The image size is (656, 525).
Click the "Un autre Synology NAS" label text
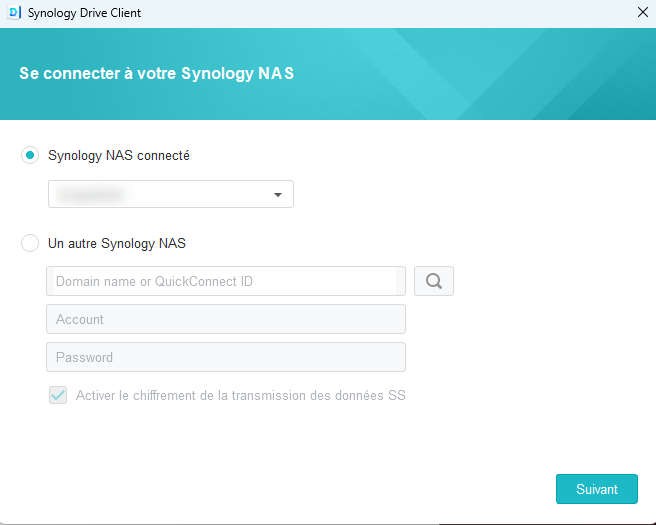[x=117, y=243]
